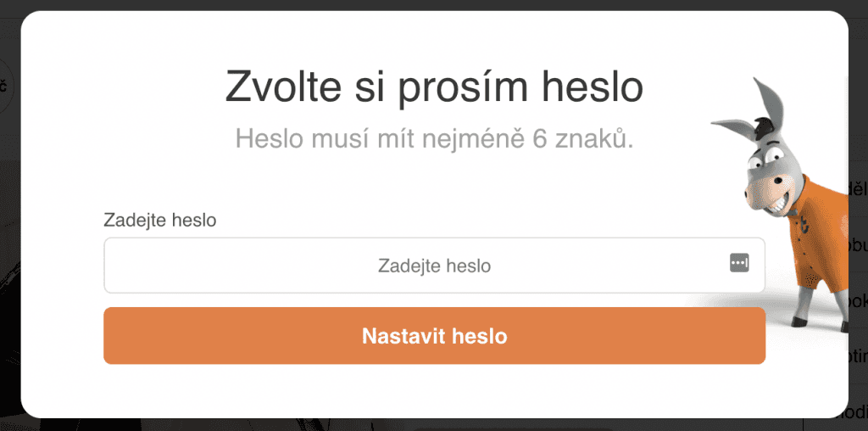Click the dark backdrop above the dialog
Image resolution: width=868 pixels, height=431 pixels.
pos(434,4)
